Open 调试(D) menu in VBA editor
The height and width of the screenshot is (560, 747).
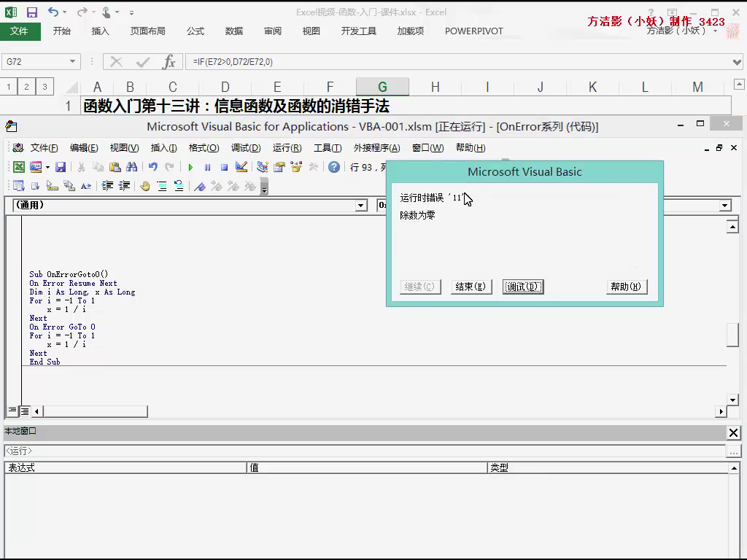click(246, 148)
